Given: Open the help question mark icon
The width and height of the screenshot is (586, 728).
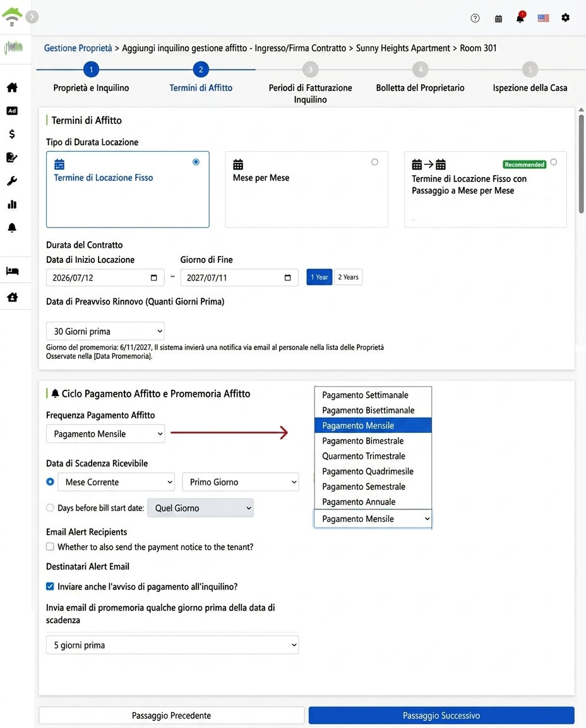Looking at the screenshot, I should [x=475, y=18].
